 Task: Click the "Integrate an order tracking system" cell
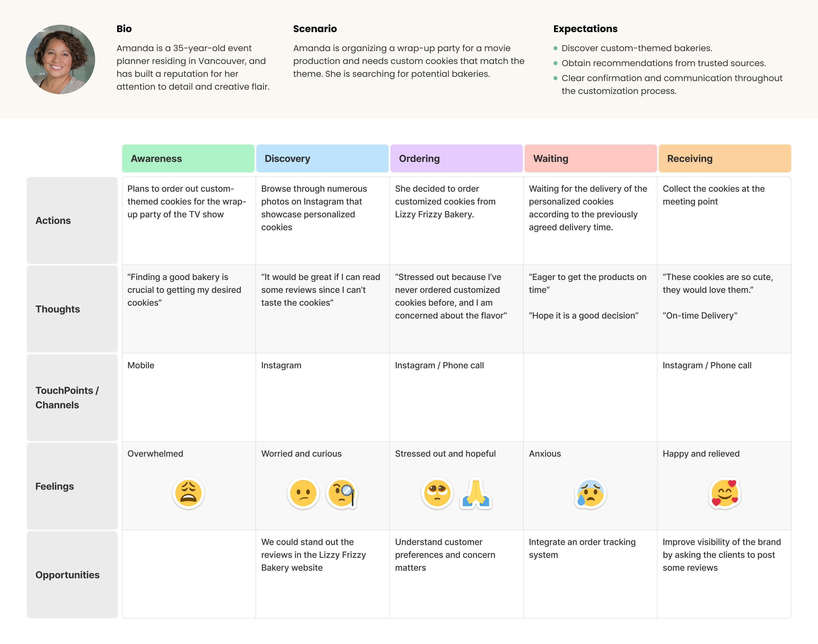click(582, 549)
